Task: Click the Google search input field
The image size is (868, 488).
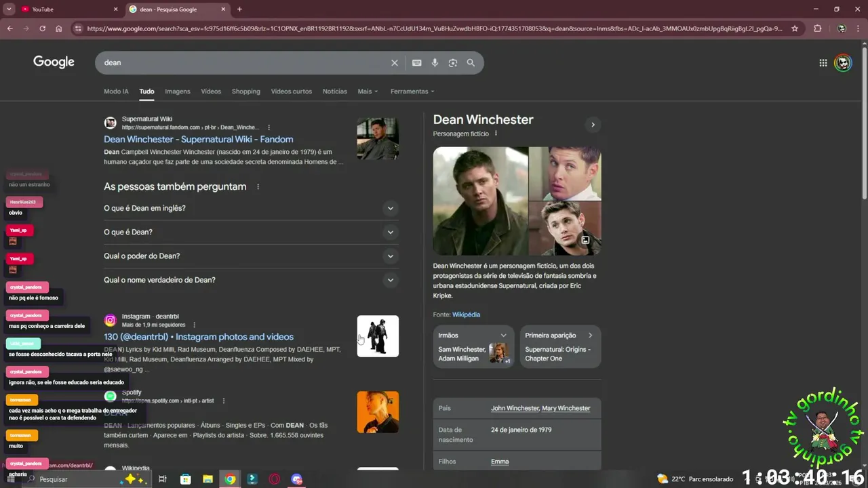Action: tap(244, 62)
